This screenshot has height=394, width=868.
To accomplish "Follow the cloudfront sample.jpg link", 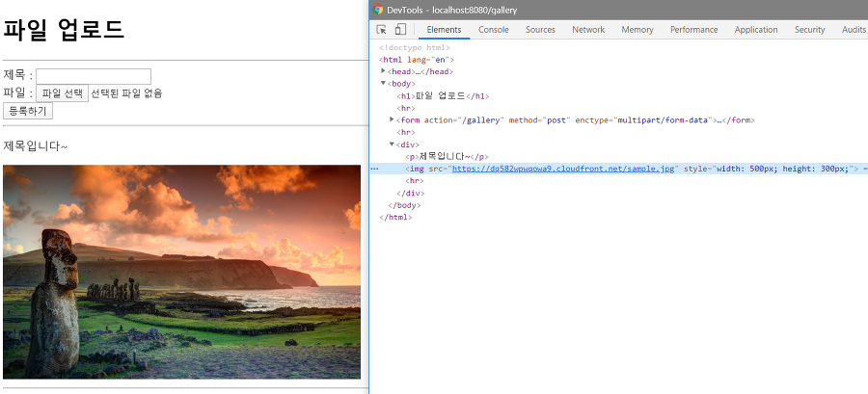I will [x=563, y=170].
